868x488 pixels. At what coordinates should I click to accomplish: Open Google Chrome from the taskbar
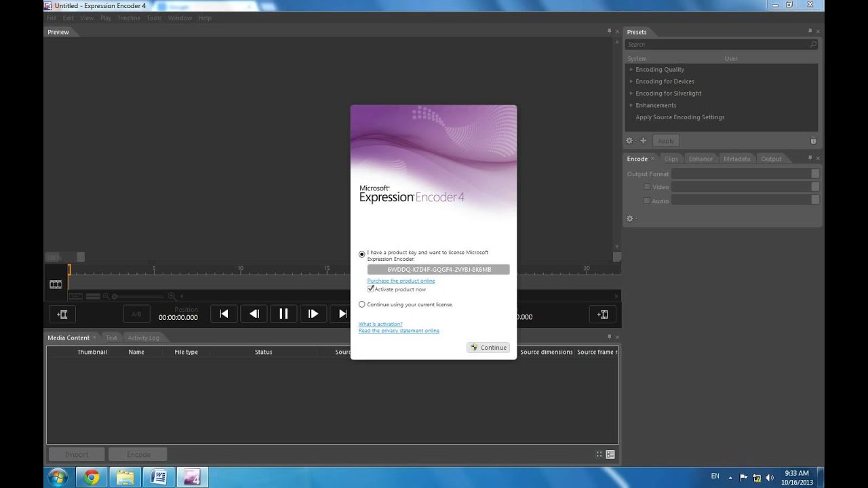92,477
